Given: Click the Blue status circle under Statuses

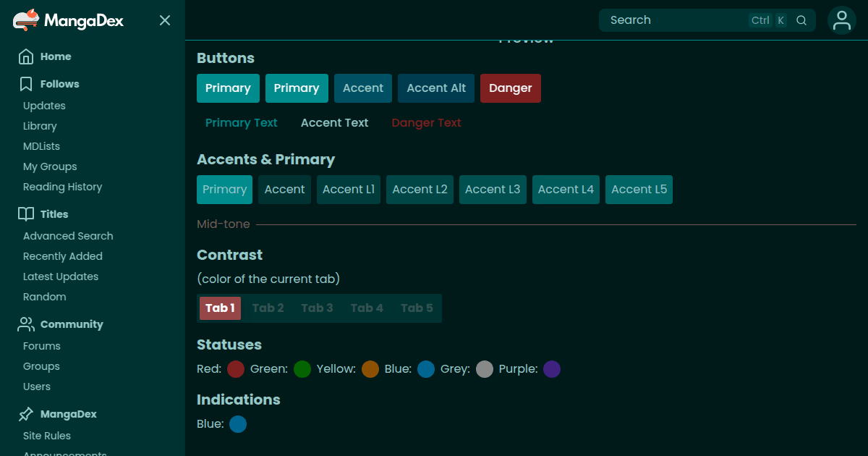Looking at the screenshot, I should tap(426, 369).
